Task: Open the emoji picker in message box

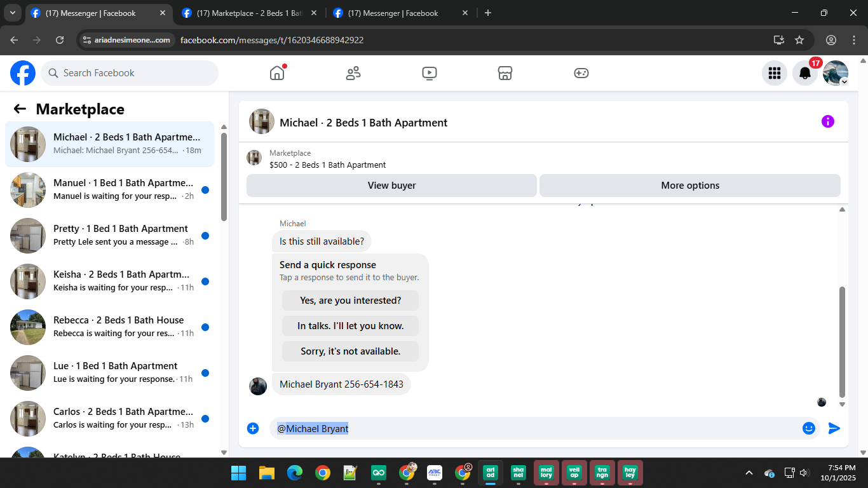Action: click(809, 428)
